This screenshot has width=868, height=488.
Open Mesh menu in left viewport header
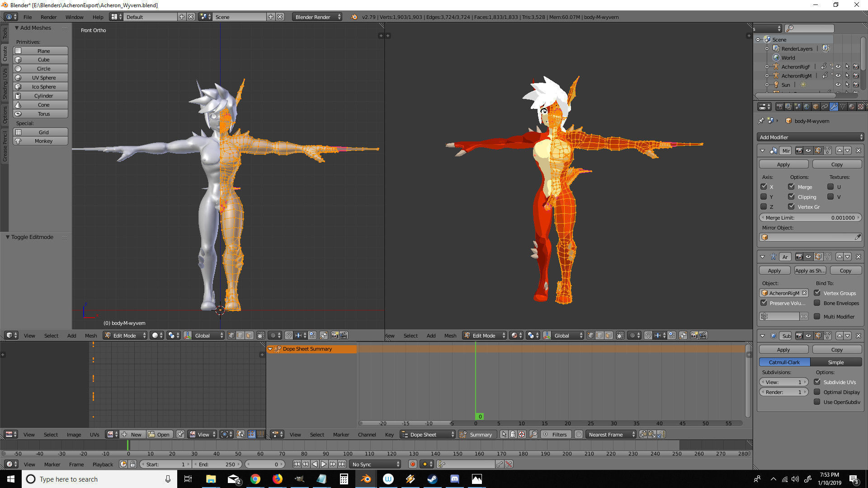pos(91,335)
